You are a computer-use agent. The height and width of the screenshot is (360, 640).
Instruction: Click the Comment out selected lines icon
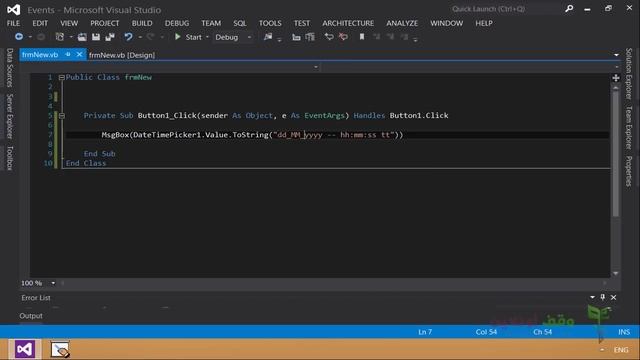tap(329, 37)
